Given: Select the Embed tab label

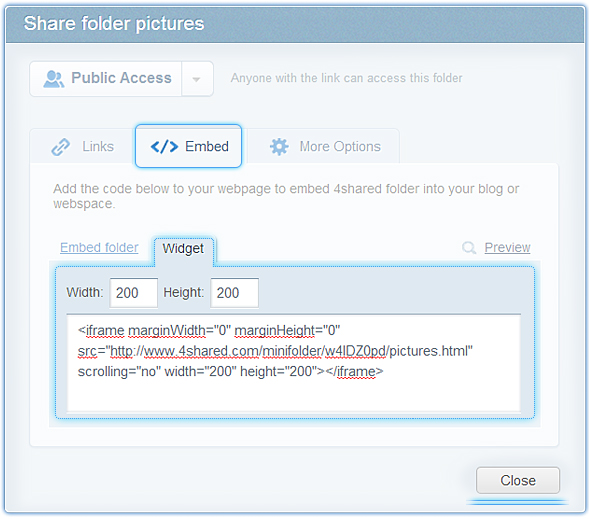Looking at the screenshot, I should click(x=207, y=146).
